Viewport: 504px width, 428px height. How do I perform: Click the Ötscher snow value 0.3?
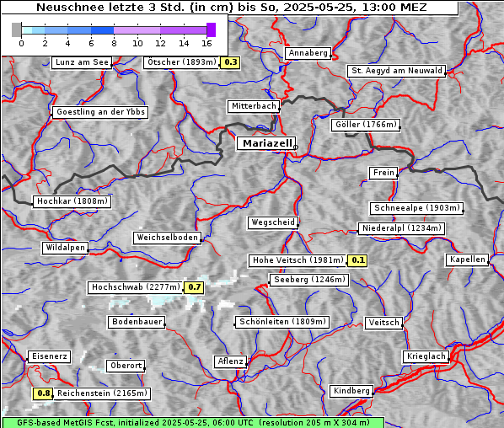point(230,62)
